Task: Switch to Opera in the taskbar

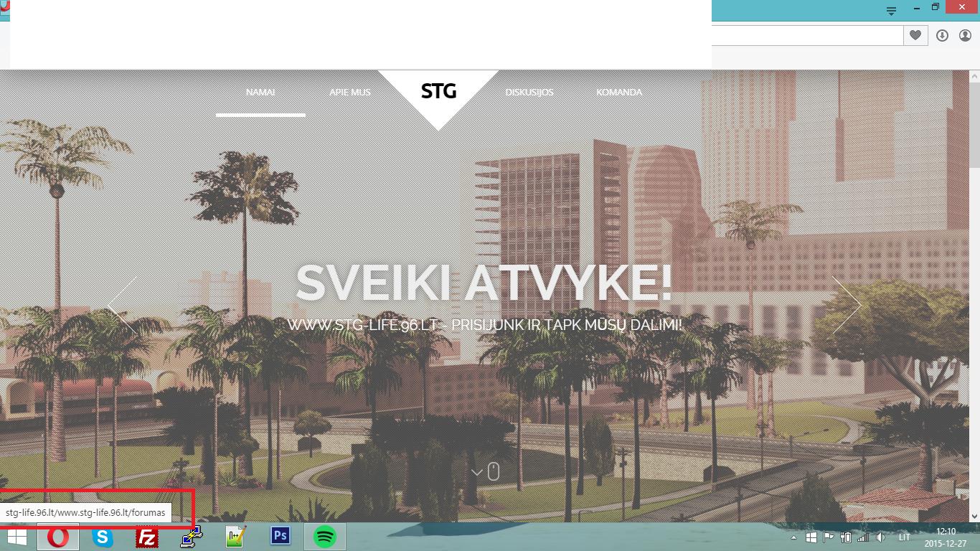Action: pyautogui.click(x=58, y=537)
